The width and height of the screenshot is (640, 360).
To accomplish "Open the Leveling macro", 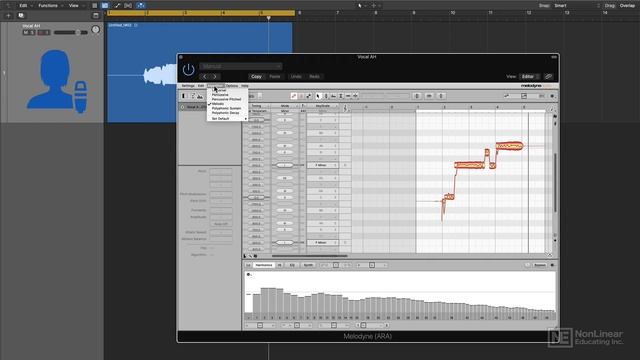I will 441,96.
